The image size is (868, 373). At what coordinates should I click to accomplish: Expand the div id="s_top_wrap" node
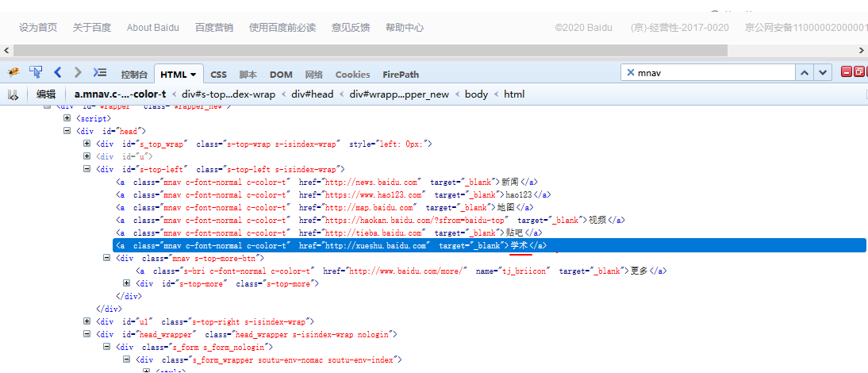(x=87, y=144)
